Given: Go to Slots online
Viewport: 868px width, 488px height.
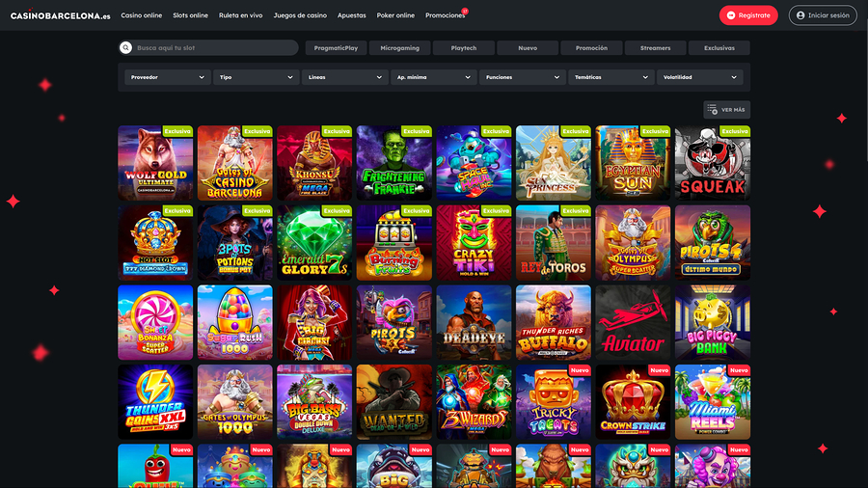Looking at the screenshot, I should click(x=190, y=15).
